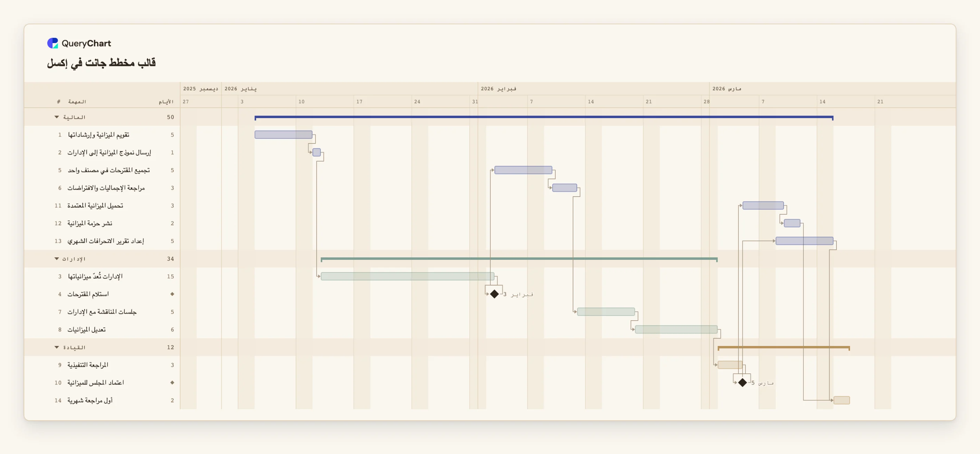Click the الأيام column header
This screenshot has width=980, height=454.
tap(166, 101)
